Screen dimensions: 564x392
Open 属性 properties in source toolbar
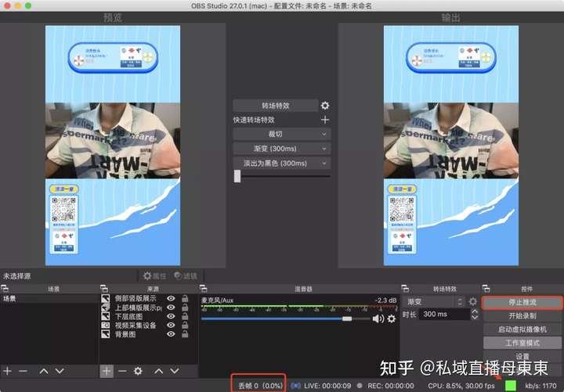pyautogui.click(x=154, y=275)
